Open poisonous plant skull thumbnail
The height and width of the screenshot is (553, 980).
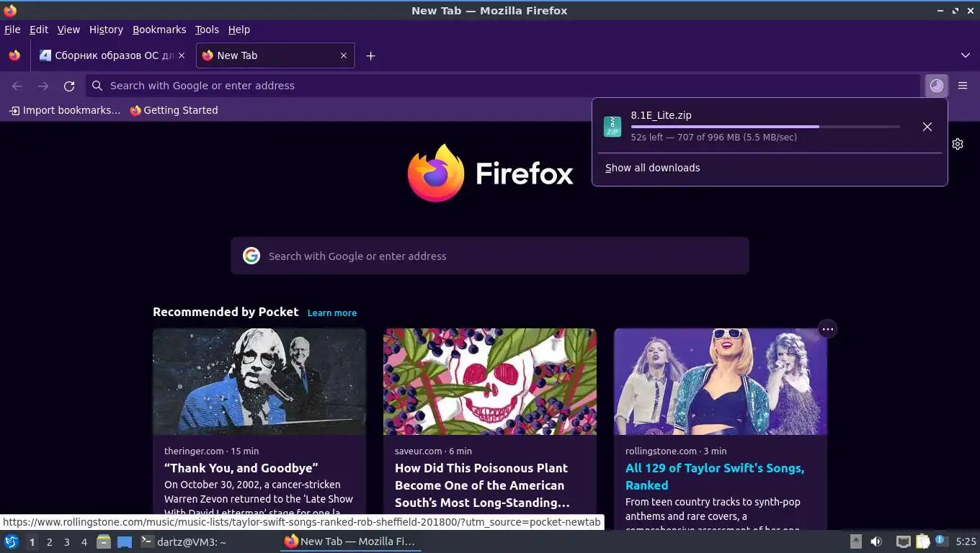point(490,382)
